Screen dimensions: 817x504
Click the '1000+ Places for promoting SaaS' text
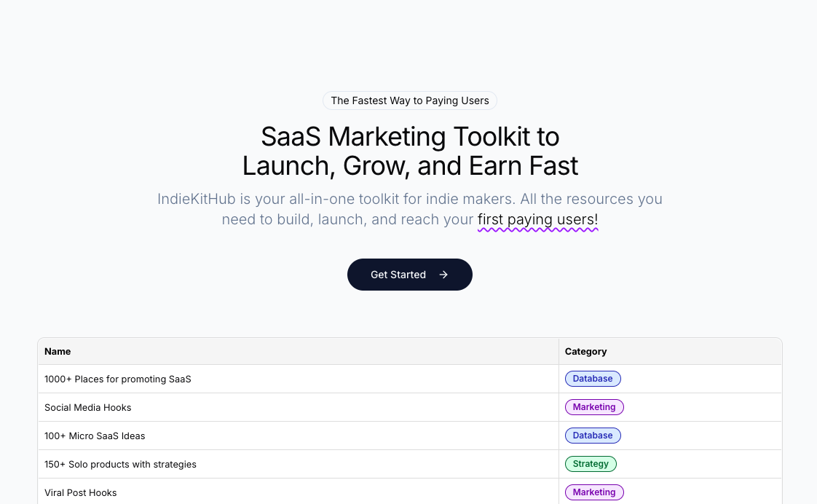click(x=117, y=379)
